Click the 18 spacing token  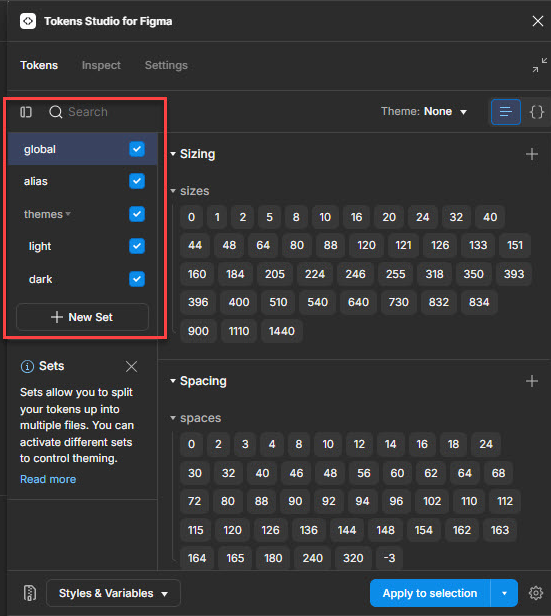coord(453,444)
